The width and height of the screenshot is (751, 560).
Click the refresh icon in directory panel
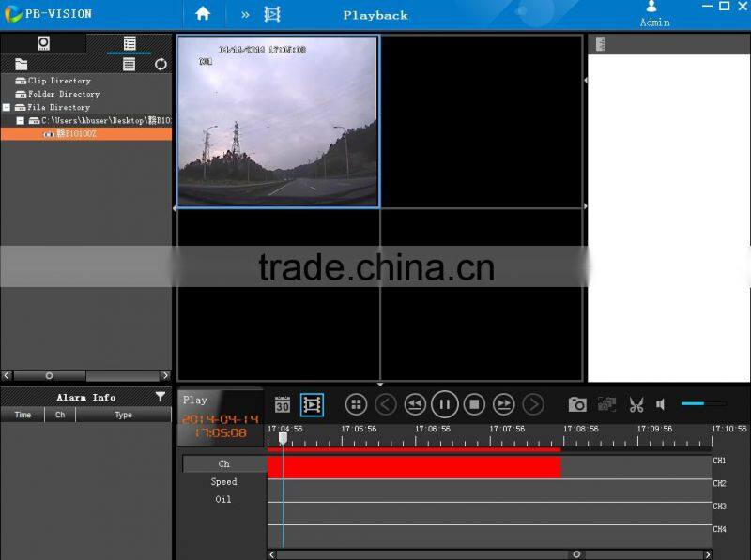161,64
